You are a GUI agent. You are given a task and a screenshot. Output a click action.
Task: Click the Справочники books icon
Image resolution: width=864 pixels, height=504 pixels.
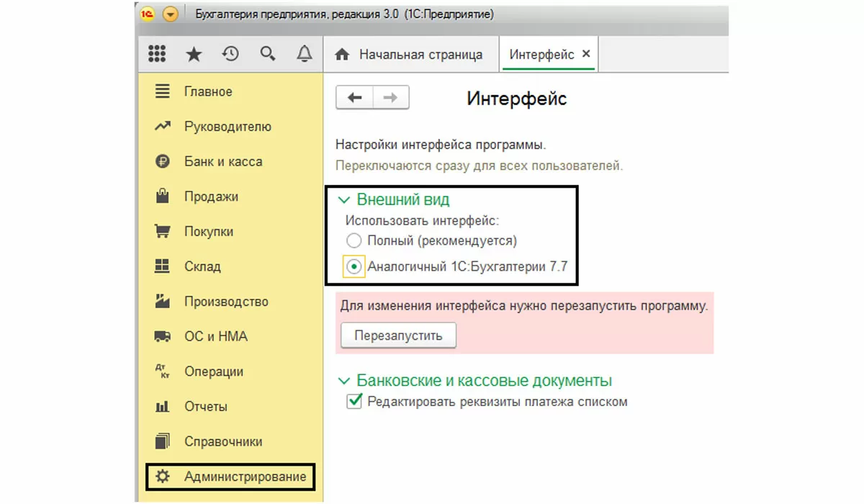coord(163,441)
